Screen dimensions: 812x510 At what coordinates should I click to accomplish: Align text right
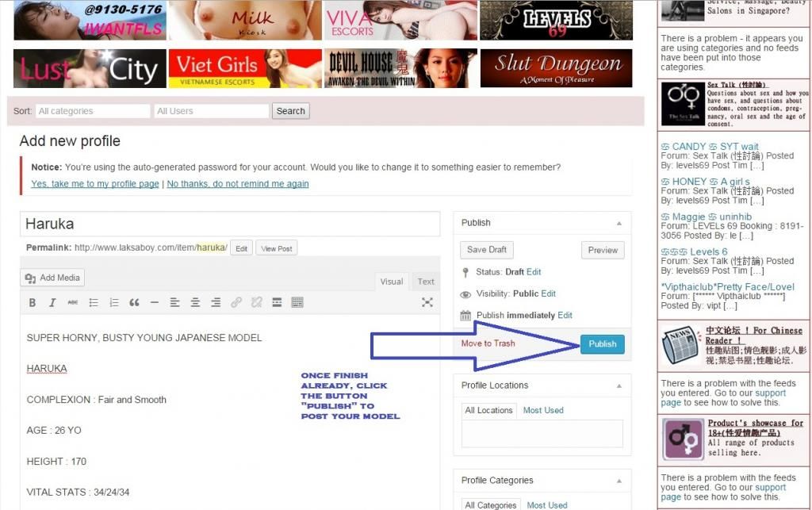click(216, 302)
